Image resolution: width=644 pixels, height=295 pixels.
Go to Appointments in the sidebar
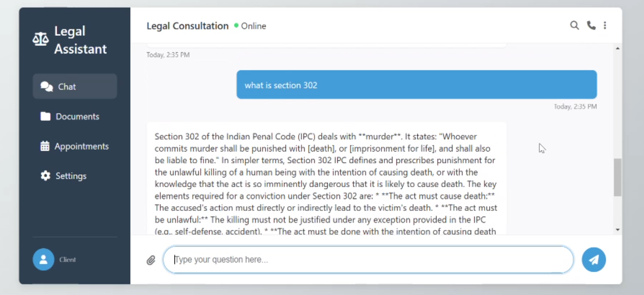pos(81,146)
